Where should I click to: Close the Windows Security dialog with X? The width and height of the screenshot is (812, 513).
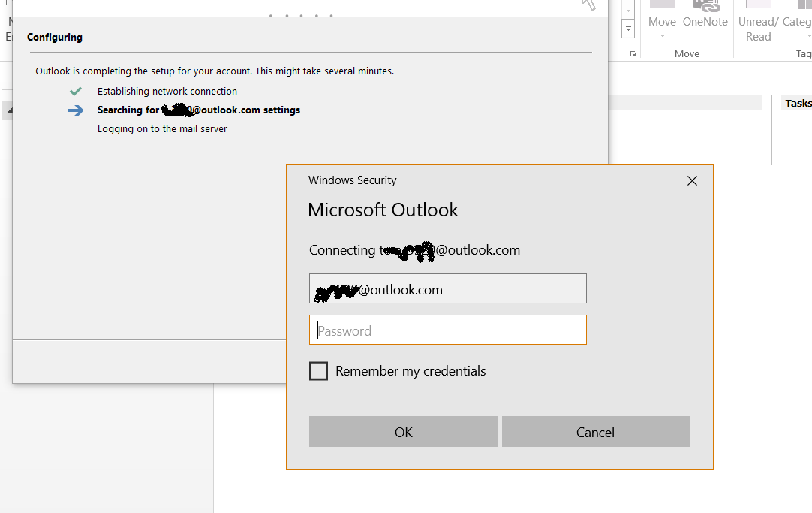(x=692, y=181)
